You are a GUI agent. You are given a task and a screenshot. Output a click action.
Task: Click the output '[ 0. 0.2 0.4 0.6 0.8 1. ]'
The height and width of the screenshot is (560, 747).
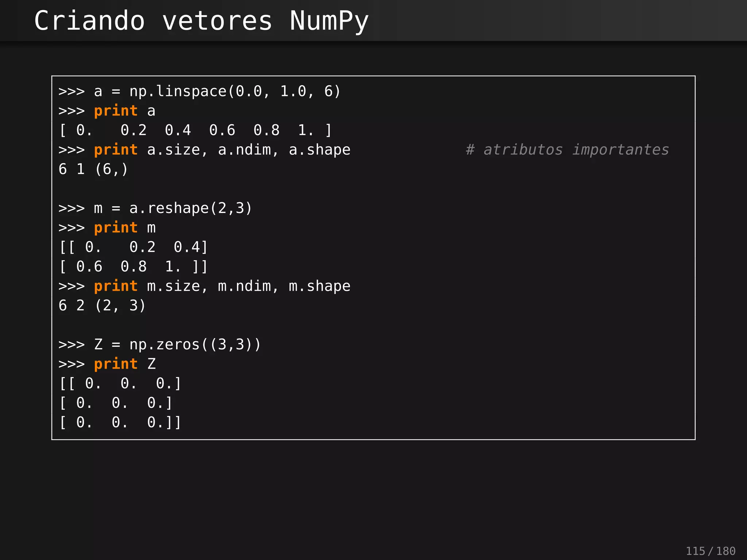(195, 130)
